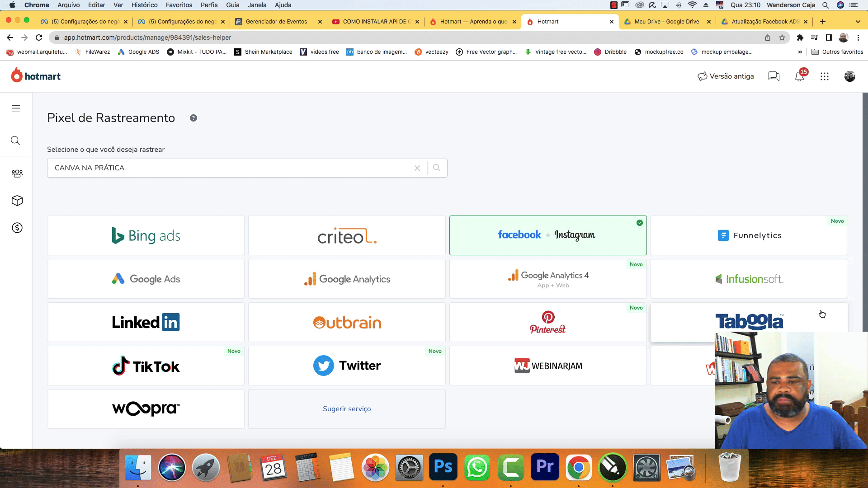Open the apps grid icon in header

coord(825,76)
